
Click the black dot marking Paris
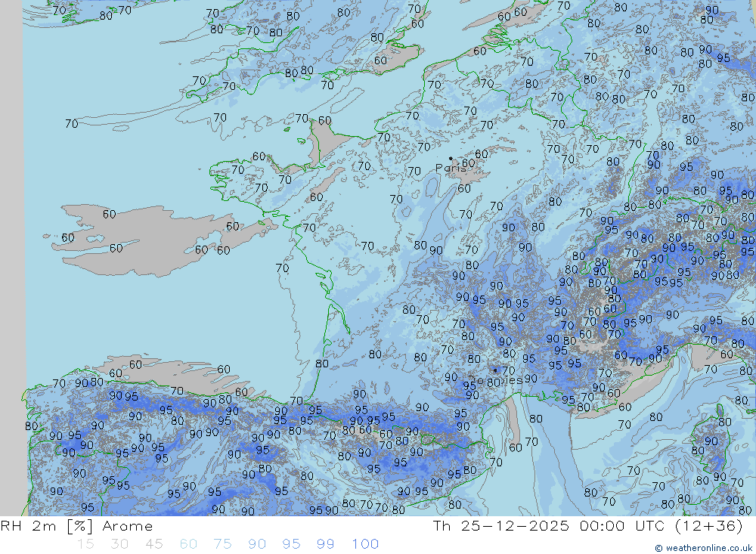[x=451, y=158]
